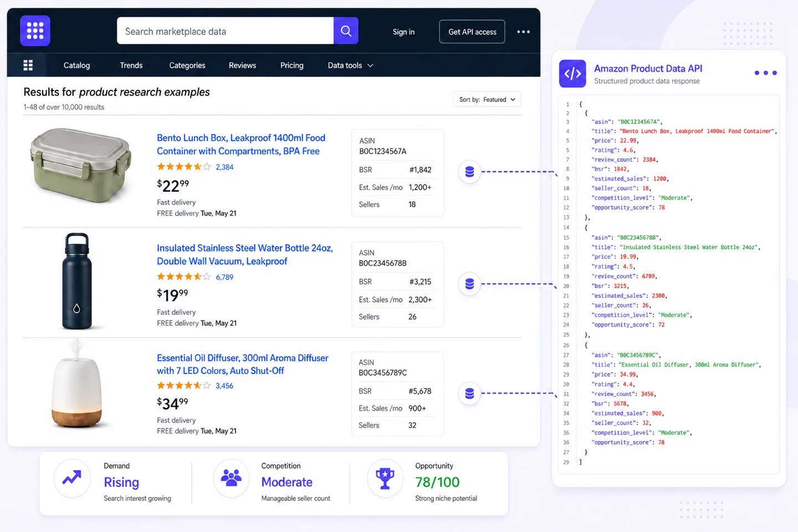Click ASIN value B0C1234567A in the card
The image size is (798, 532).
click(x=383, y=151)
